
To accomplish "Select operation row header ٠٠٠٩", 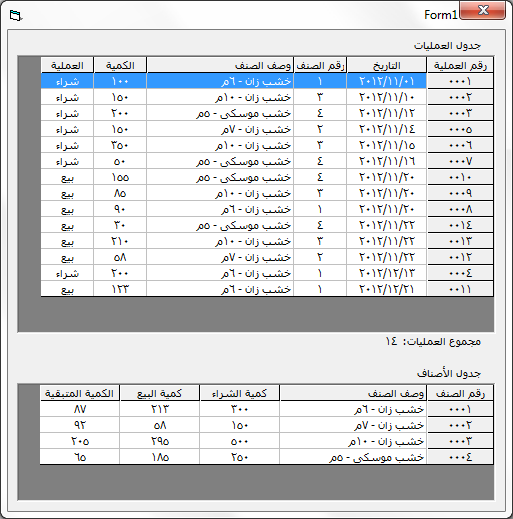I will point(460,193).
